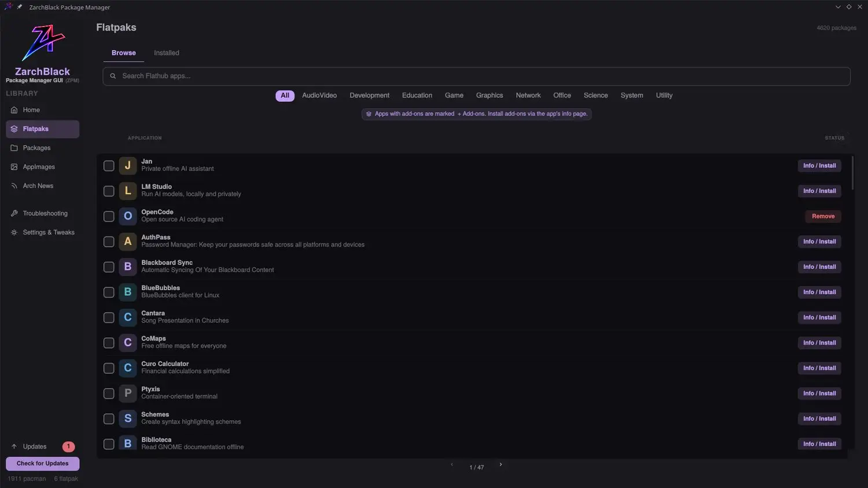Viewport: 868px width, 488px height.
Task: Click Info / Install for LM Studio
Action: coord(819,191)
